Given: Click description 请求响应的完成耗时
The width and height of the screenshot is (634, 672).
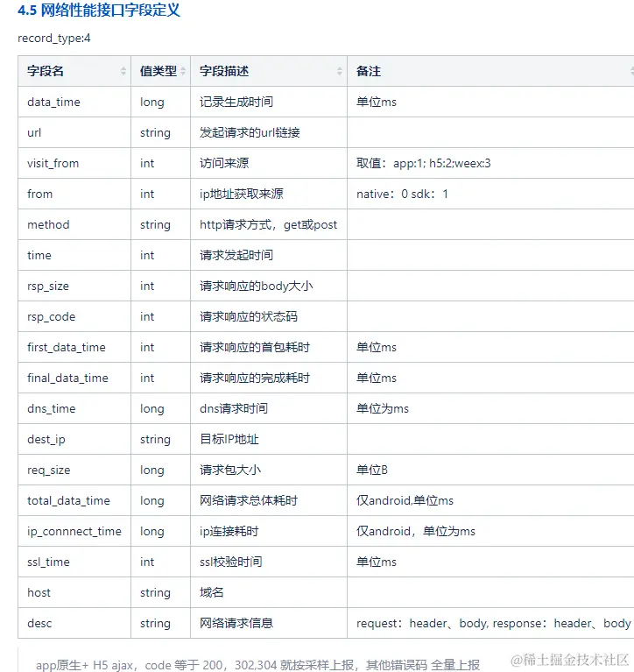Looking at the screenshot, I should (x=255, y=378).
